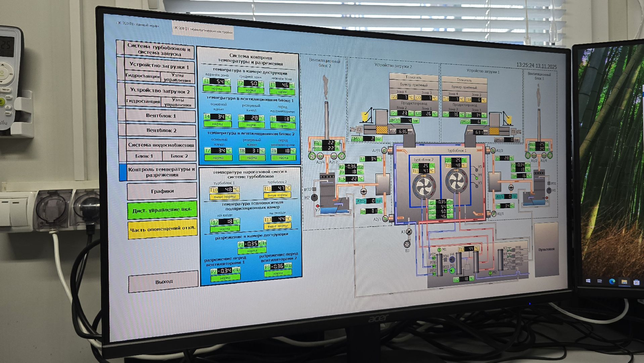Expand 'Устройство загрузки 1' menu section
Image resolution: width=644 pixels, height=363 pixels.
pos(159,66)
